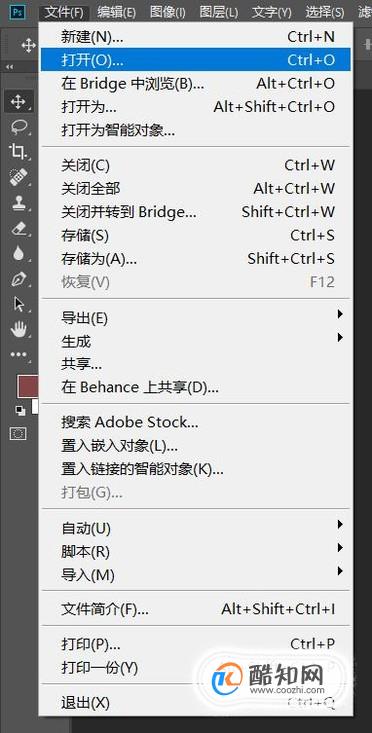The width and height of the screenshot is (372, 733).
Task: Select the Clone Stamp tool
Action: [19, 202]
